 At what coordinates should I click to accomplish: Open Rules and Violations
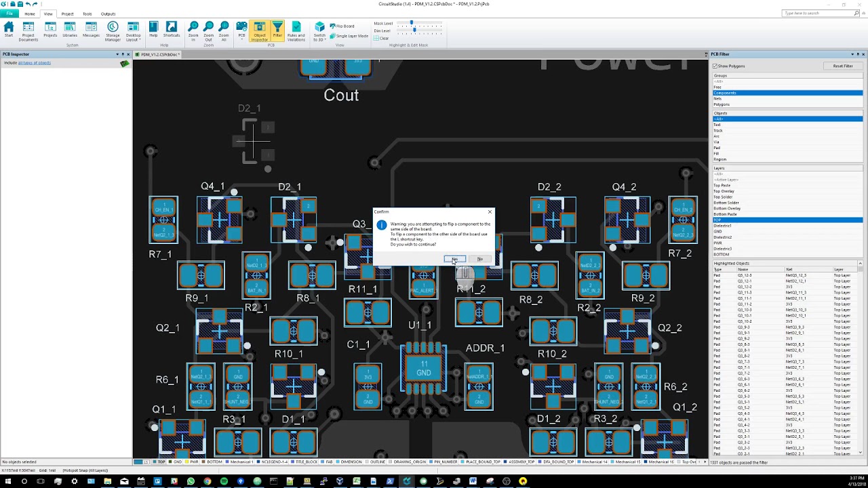click(x=296, y=30)
